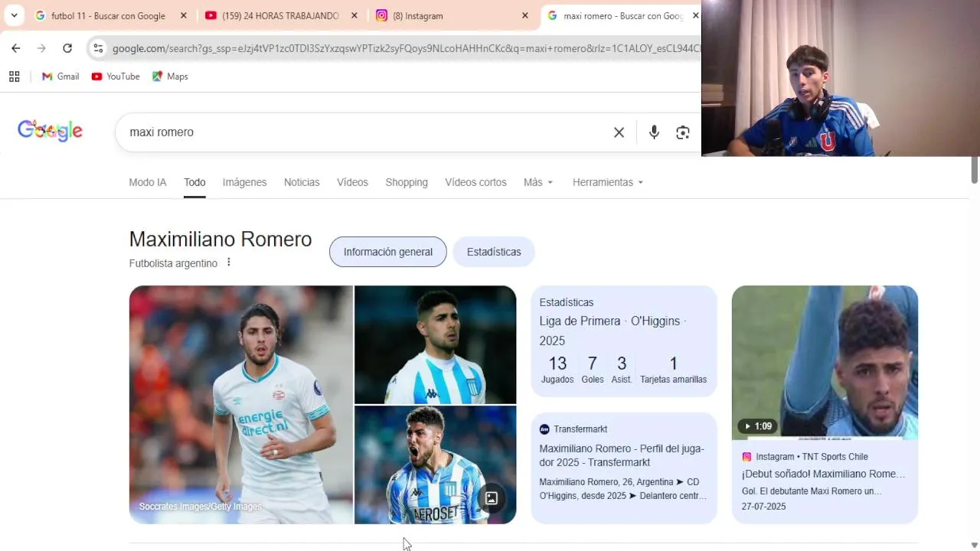
Task: Open the Estadísticas O'Higgins 2025 card
Action: pos(624,341)
